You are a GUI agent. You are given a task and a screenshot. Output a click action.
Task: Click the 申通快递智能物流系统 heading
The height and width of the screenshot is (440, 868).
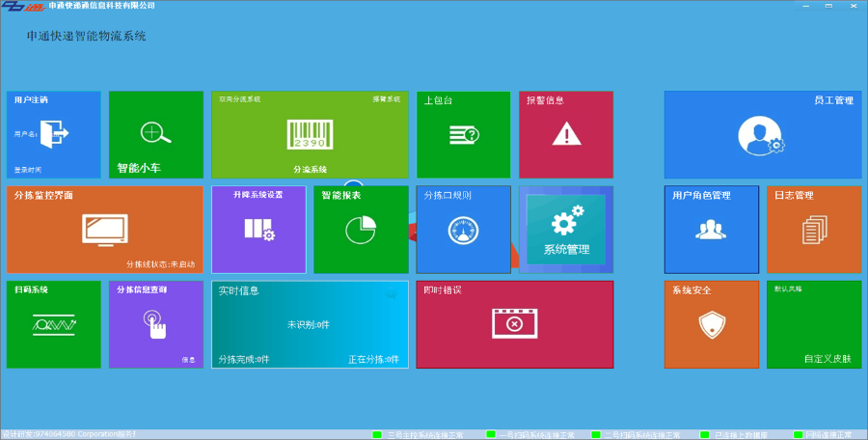(x=87, y=37)
